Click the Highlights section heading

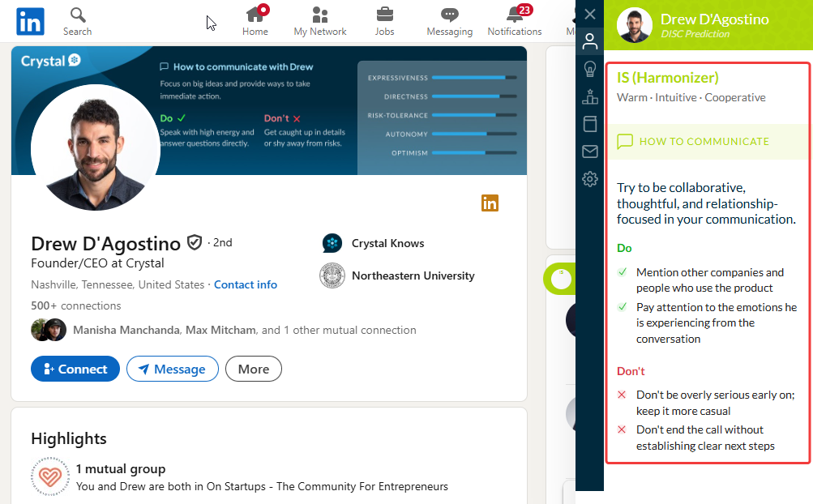point(69,438)
